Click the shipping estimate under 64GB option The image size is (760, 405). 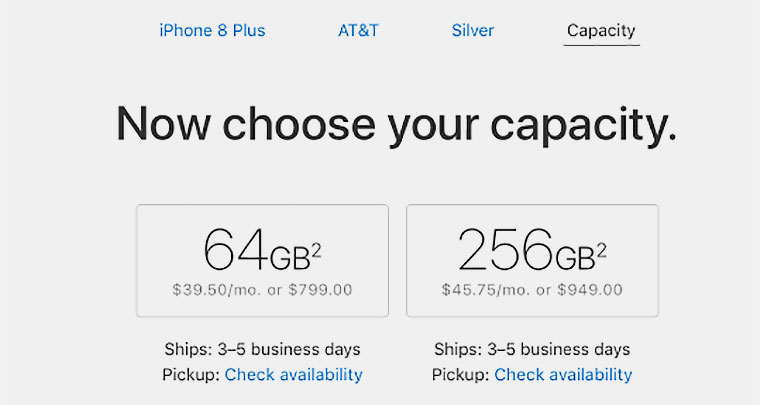click(x=262, y=349)
